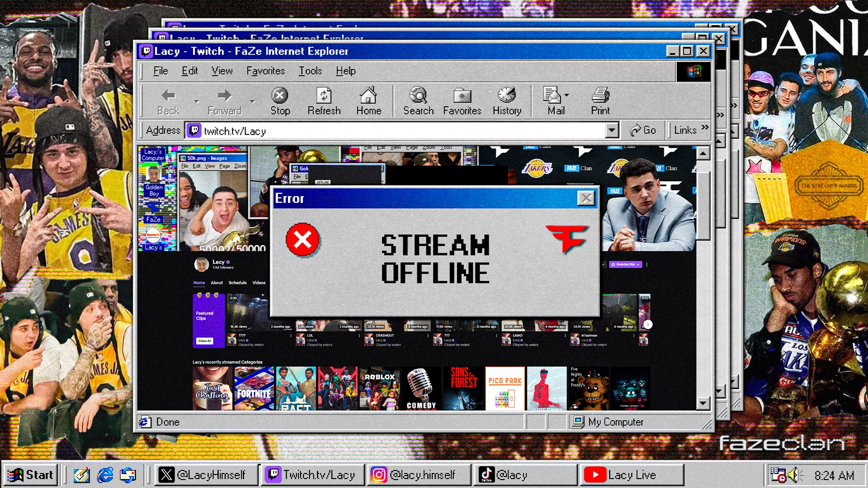Click Show All in the Featured Clips card
The height and width of the screenshot is (488, 868).
click(x=205, y=341)
